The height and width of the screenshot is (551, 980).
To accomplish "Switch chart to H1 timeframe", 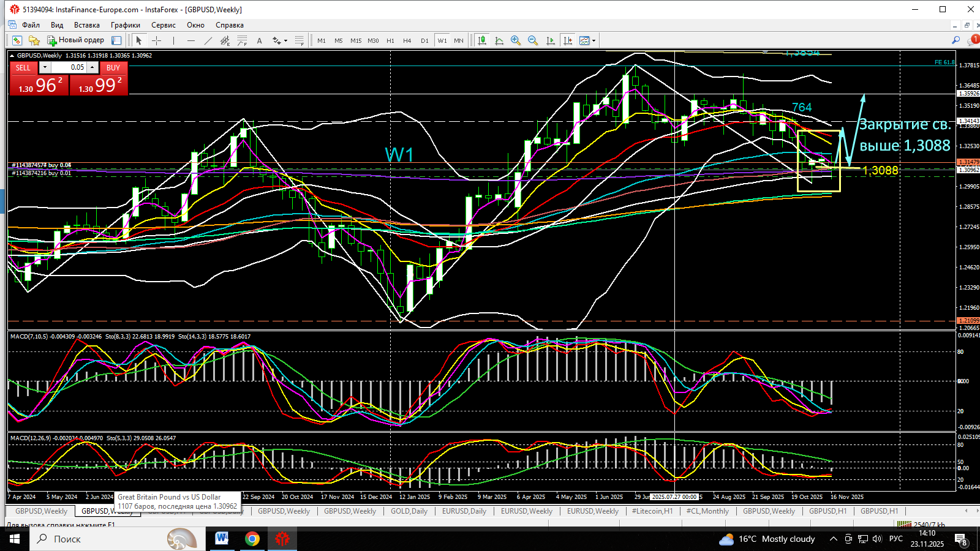I will [390, 40].
